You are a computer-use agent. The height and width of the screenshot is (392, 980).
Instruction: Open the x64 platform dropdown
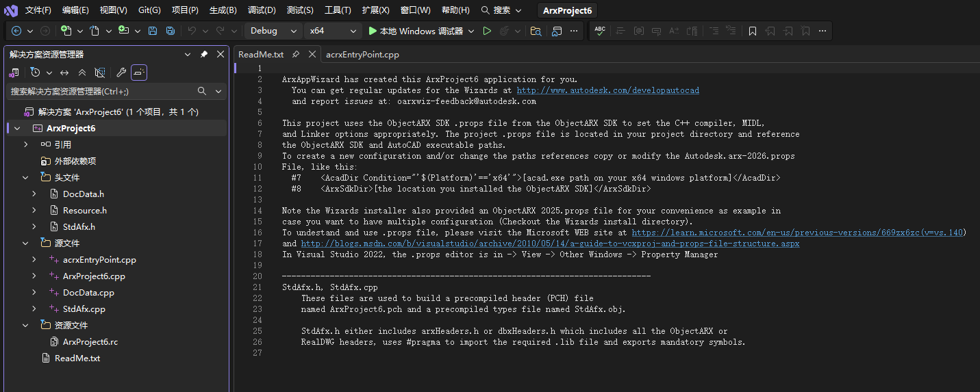[x=333, y=31]
